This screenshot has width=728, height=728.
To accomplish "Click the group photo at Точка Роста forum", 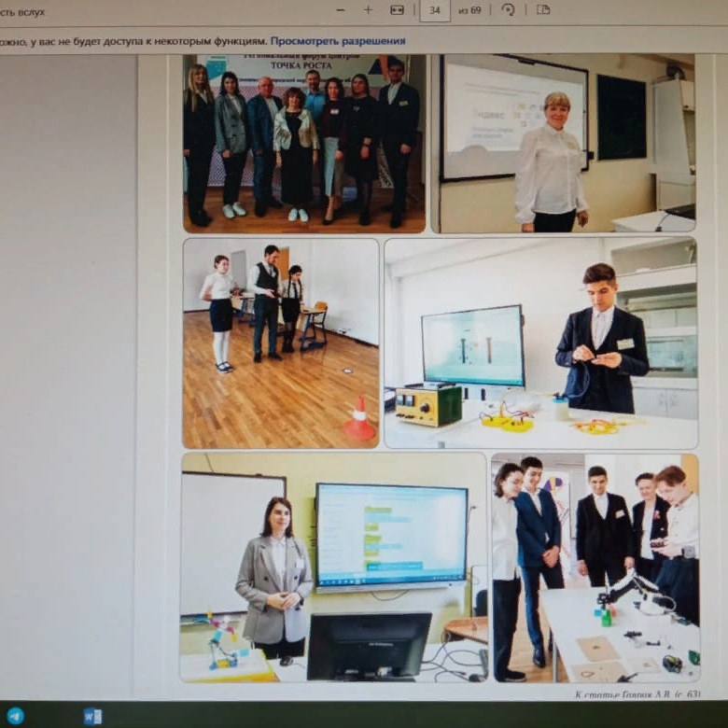I will pos(303,143).
